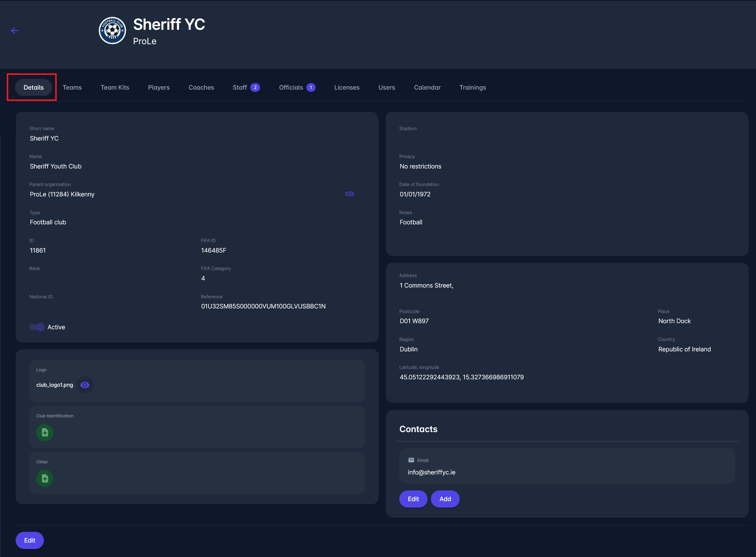Preview club_logo1.png with the eye icon
Viewport: 756px width, 557px height.
coord(85,385)
